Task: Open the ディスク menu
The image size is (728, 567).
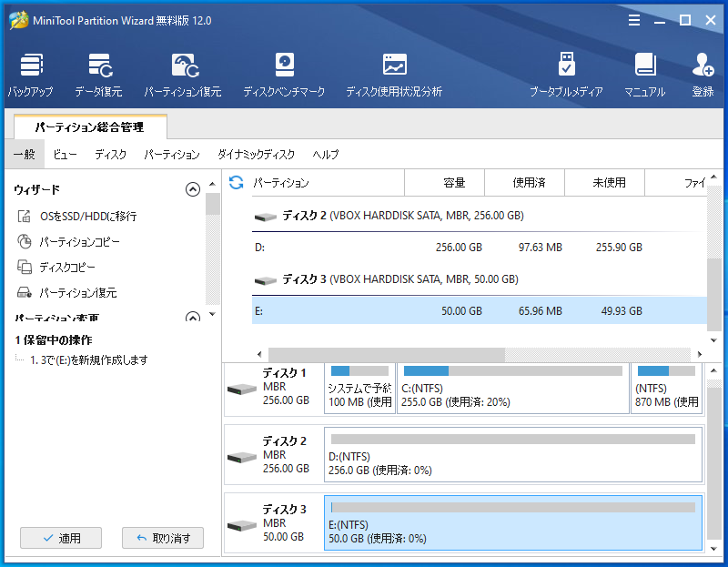Action: point(110,154)
